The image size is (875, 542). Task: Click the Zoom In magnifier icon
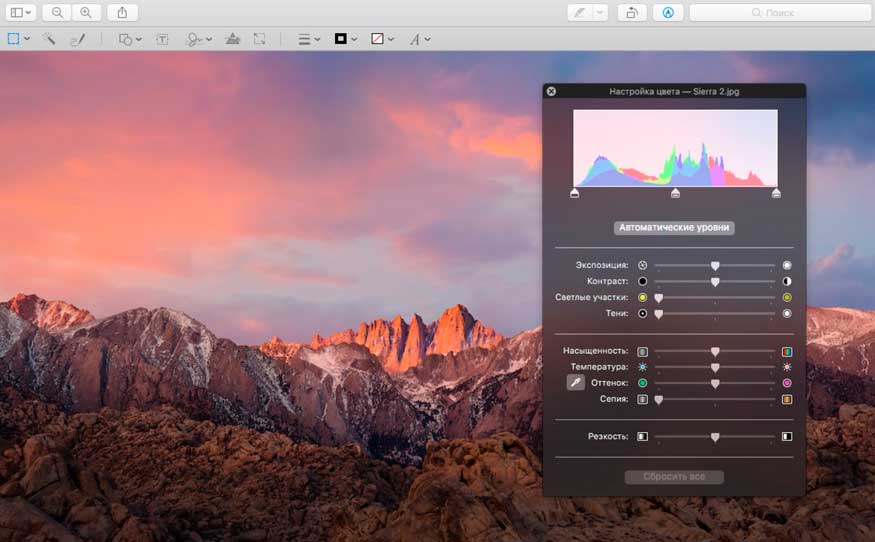point(86,12)
